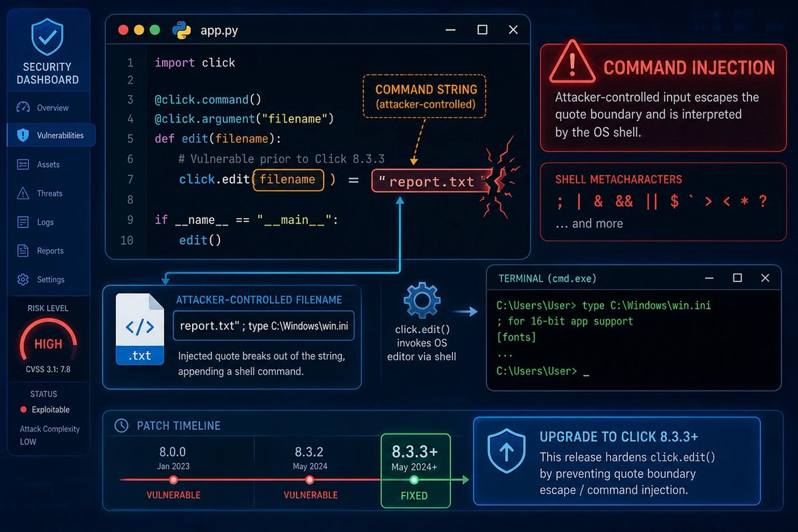Click the HIGH risk level gauge

pos(48,343)
